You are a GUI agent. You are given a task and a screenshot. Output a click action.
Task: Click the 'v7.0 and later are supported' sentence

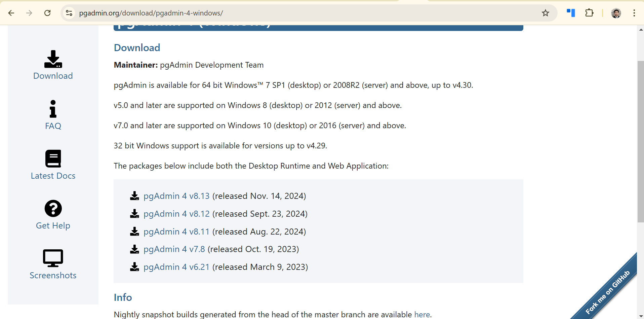click(x=260, y=126)
